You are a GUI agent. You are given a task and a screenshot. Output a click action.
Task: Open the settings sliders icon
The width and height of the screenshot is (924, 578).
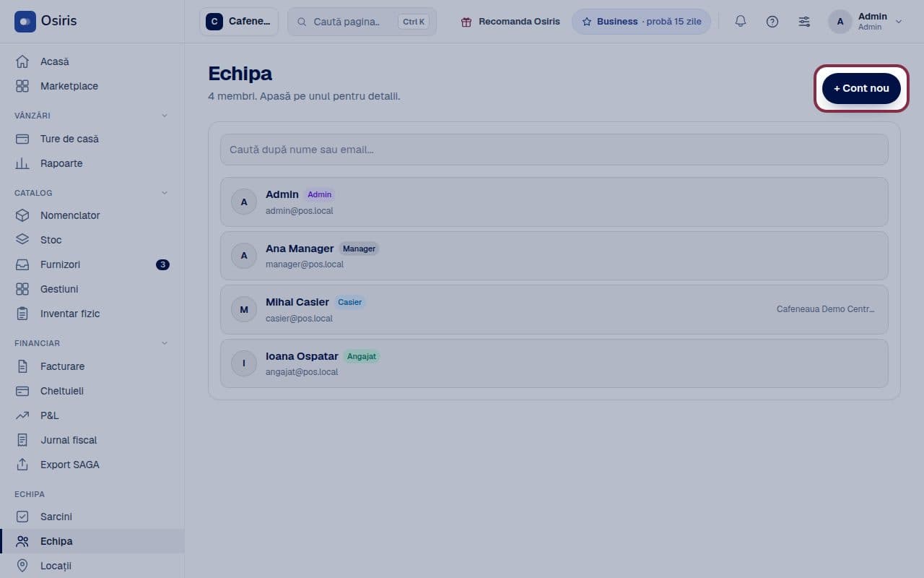click(804, 22)
